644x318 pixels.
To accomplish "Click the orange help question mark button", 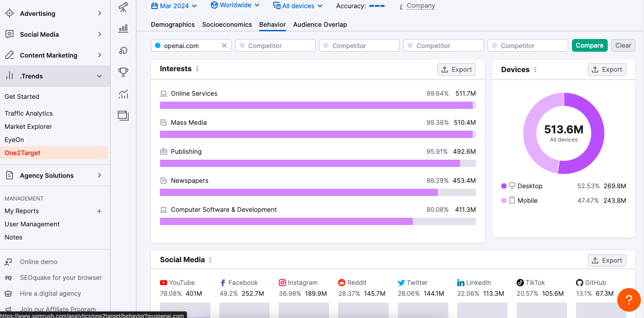I will coord(629,299).
